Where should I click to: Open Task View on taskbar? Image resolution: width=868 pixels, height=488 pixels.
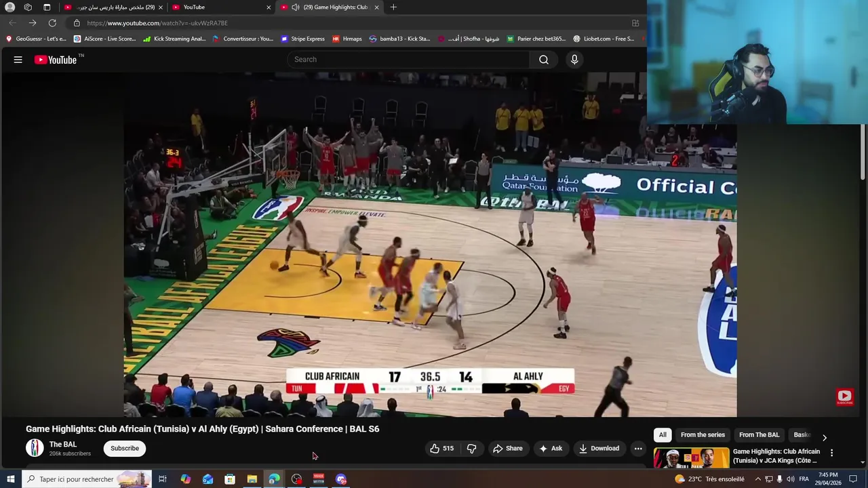click(163, 479)
